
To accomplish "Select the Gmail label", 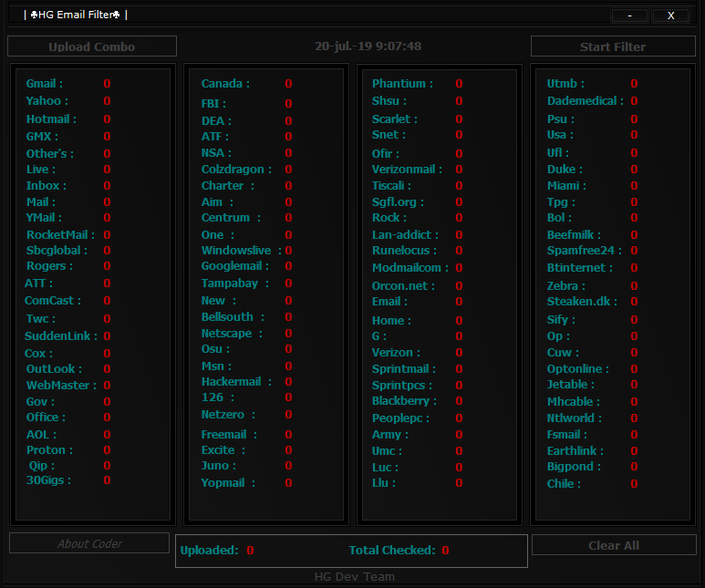I will (x=44, y=84).
